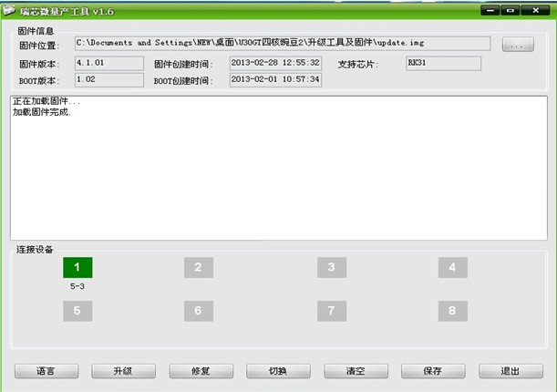The width and height of the screenshot is (557, 392).
Task: Click the app icon in title bar
Action: (9, 11)
